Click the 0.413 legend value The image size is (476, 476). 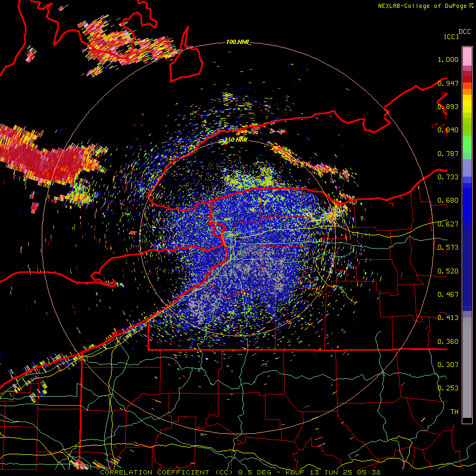click(x=448, y=318)
